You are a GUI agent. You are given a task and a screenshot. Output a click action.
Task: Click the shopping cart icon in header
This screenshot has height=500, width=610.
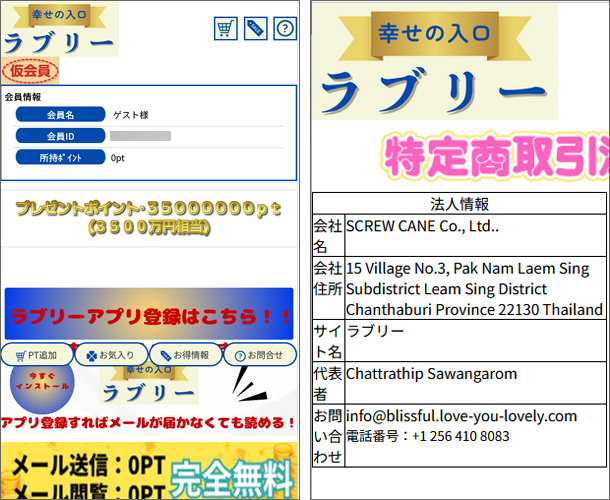(x=225, y=29)
